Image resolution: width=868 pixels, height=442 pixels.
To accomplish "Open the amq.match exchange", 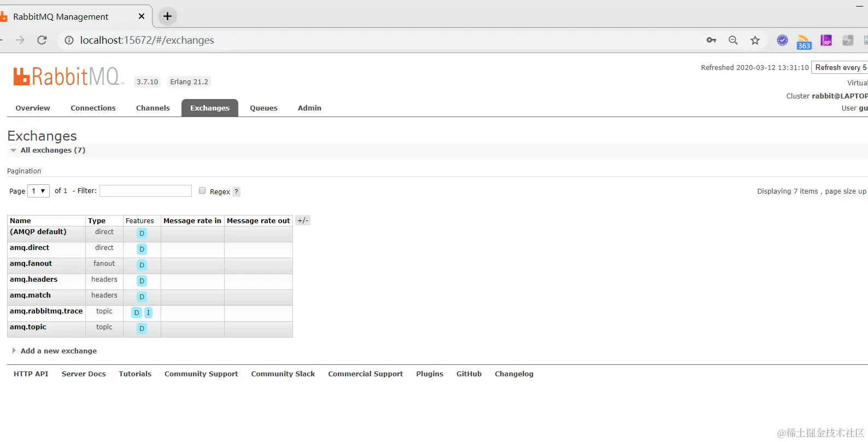I will (30, 295).
